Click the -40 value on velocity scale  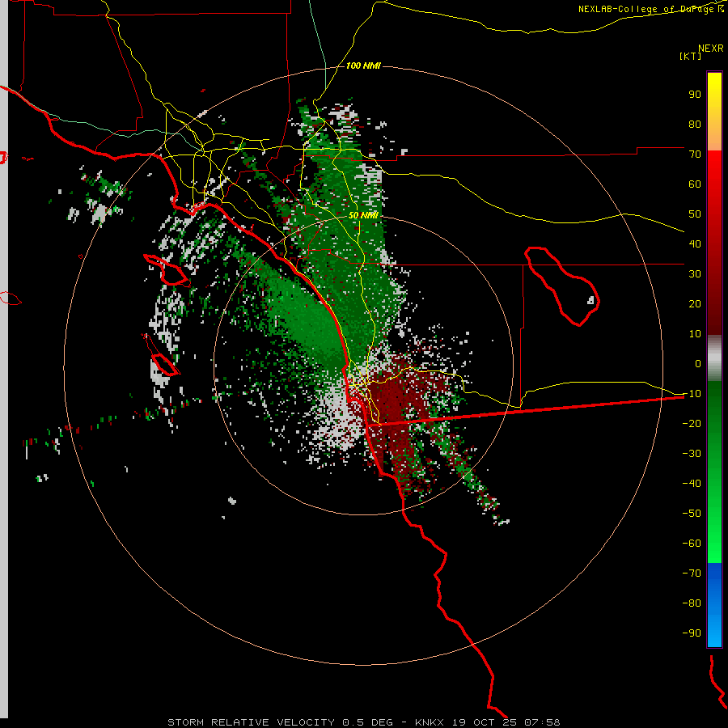coord(692,484)
